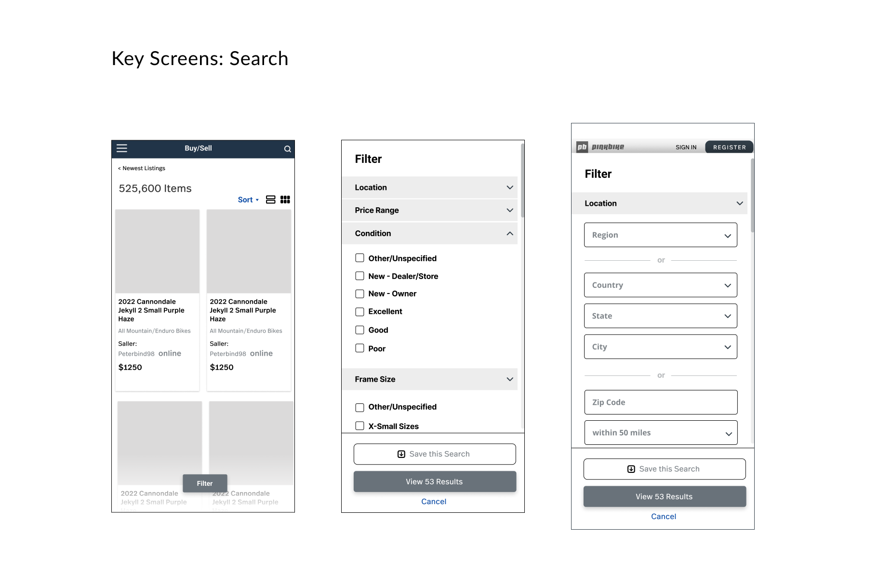Click Save this Search in right Filter panel
Image resolution: width=892 pixels, height=588 pixels.
[x=665, y=469]
